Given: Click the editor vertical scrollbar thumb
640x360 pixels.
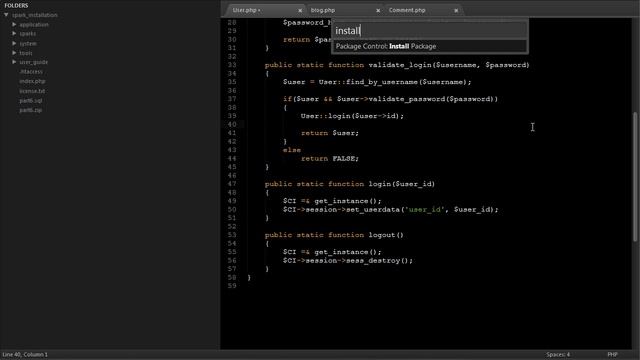Looking at the screenshot, I should pos(635,176).
